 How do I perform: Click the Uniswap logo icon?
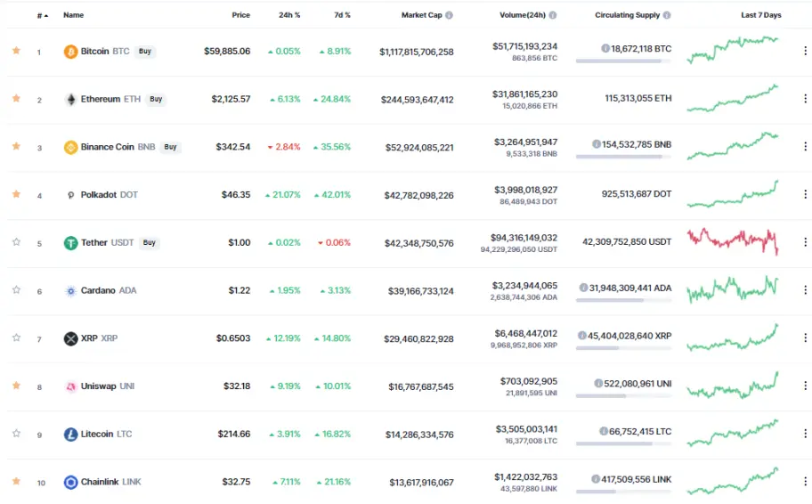coord(70,386)
